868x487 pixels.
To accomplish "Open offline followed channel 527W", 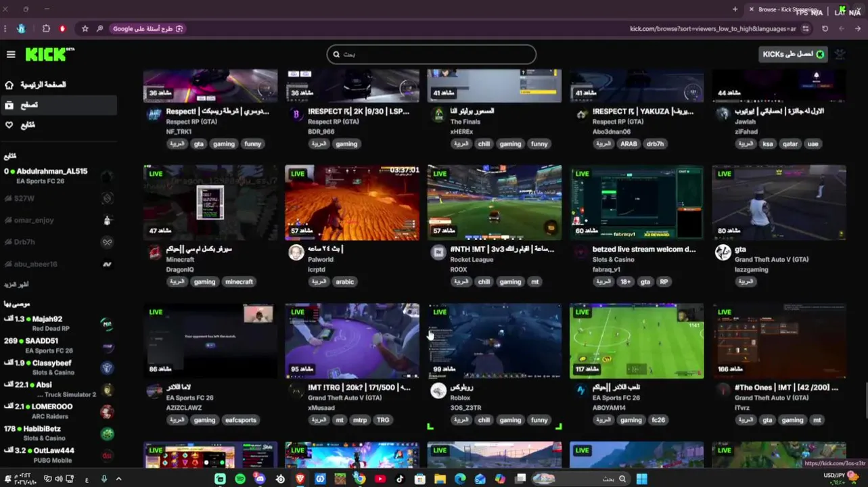I will click(x=58, y=198).
